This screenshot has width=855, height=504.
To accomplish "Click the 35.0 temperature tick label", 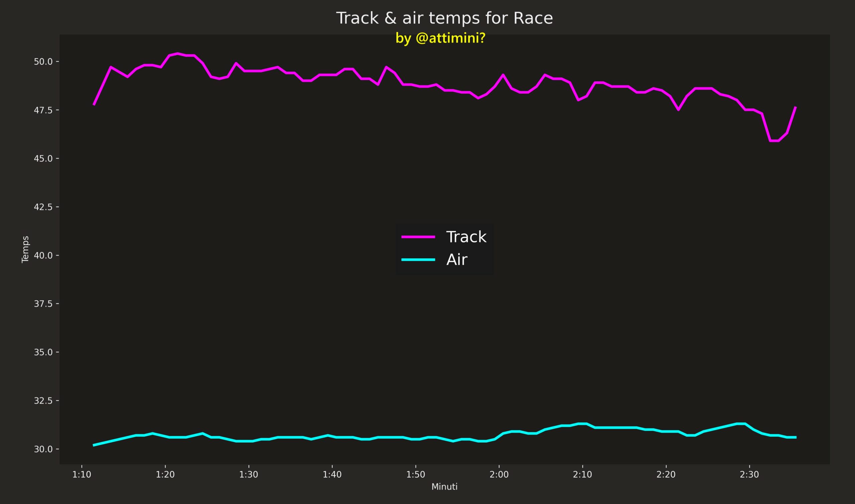I will point(43,352).
